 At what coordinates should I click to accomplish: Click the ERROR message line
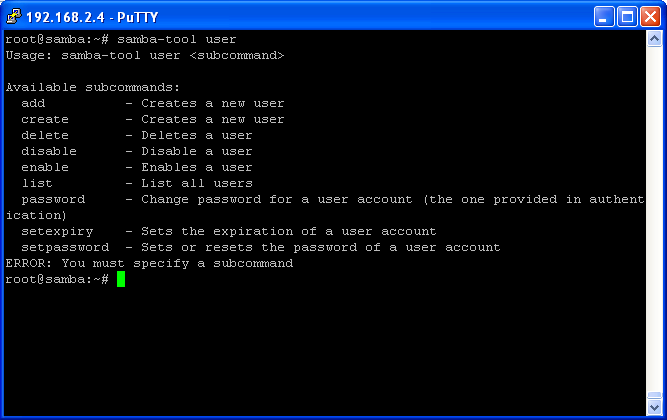click(x=149, y=264)
